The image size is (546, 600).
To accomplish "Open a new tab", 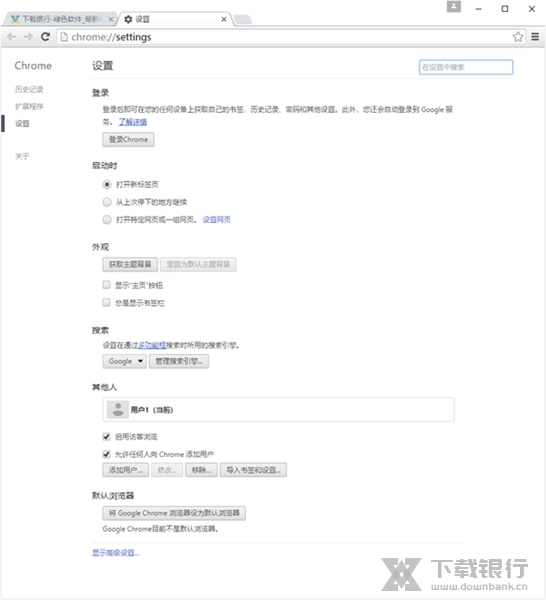I will pyautogui.click(x=243, y=19).
